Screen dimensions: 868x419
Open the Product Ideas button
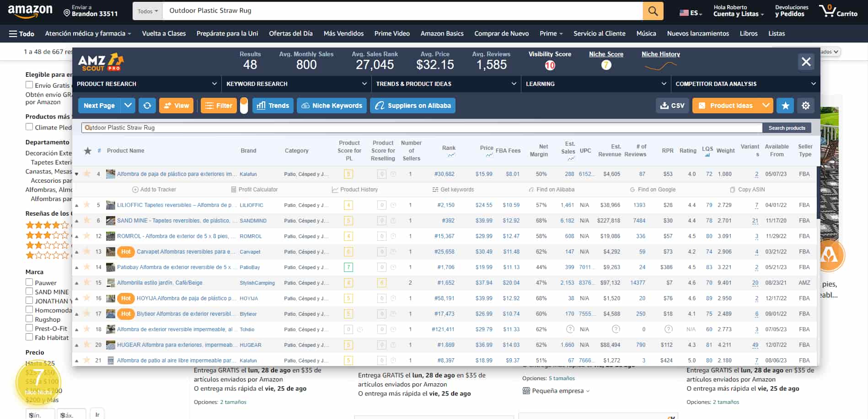tap(726, 106)
